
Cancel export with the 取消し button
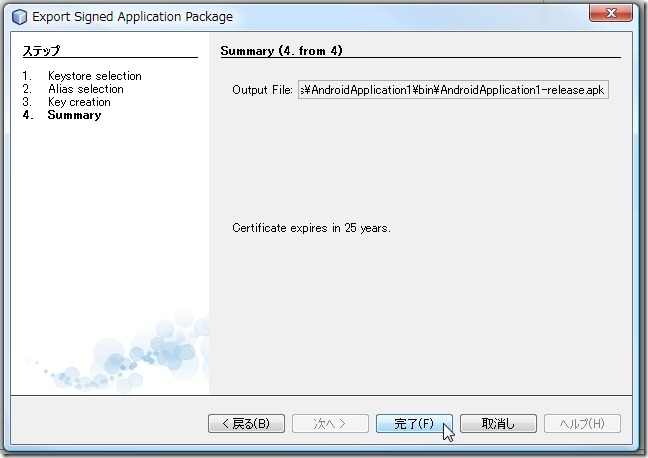tap(498, 423)
